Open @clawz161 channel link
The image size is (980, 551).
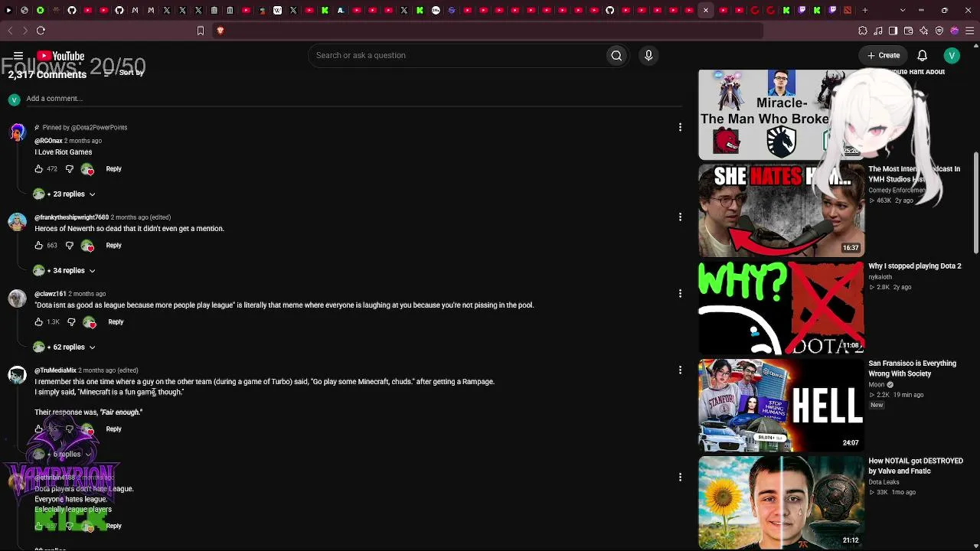(x=51, y=294)
